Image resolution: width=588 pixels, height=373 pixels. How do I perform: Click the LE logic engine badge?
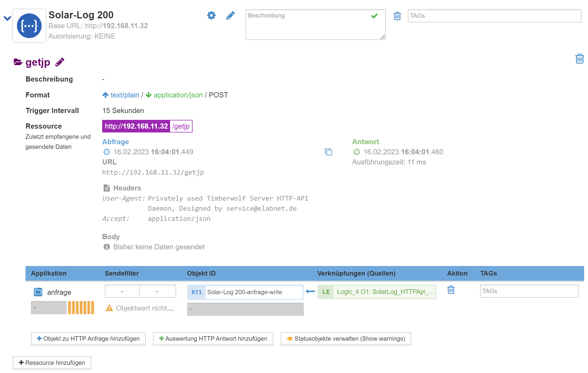pos(326,292)
